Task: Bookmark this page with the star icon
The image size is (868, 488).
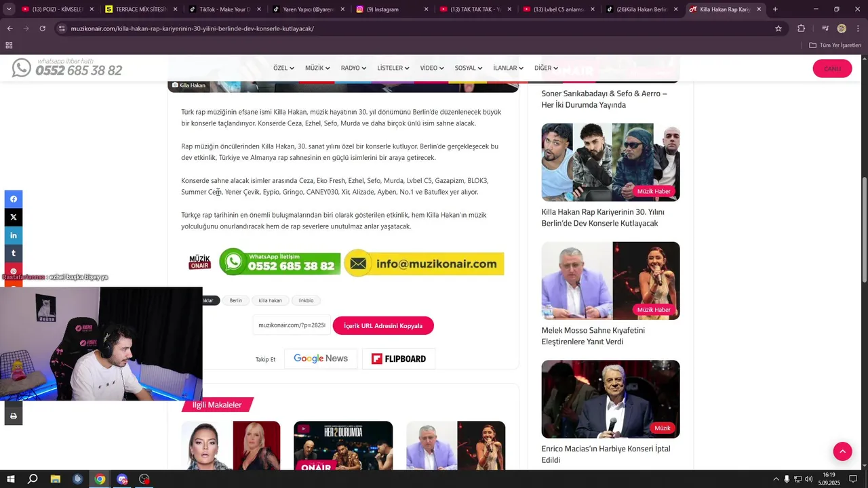Action: pos(778,28)
